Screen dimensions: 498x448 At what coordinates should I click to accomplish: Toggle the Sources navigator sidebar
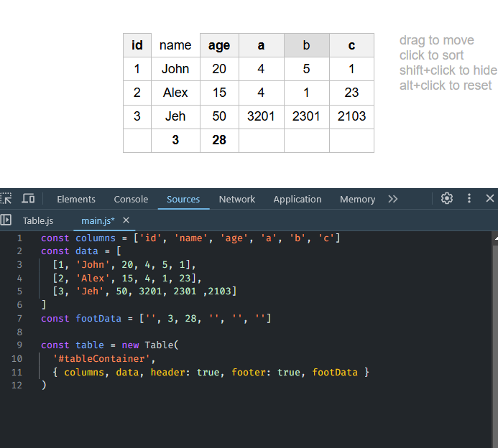[6, 220]
